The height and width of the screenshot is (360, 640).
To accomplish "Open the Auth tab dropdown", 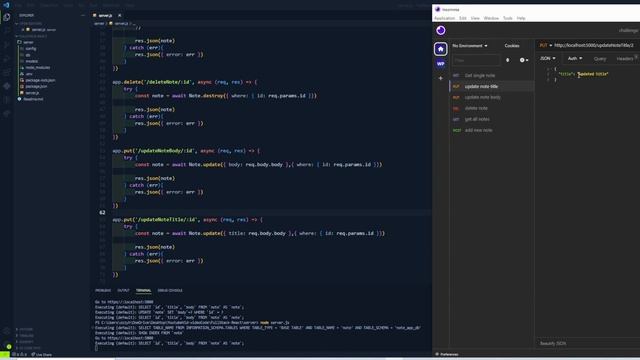I will (x=575, y=58).
